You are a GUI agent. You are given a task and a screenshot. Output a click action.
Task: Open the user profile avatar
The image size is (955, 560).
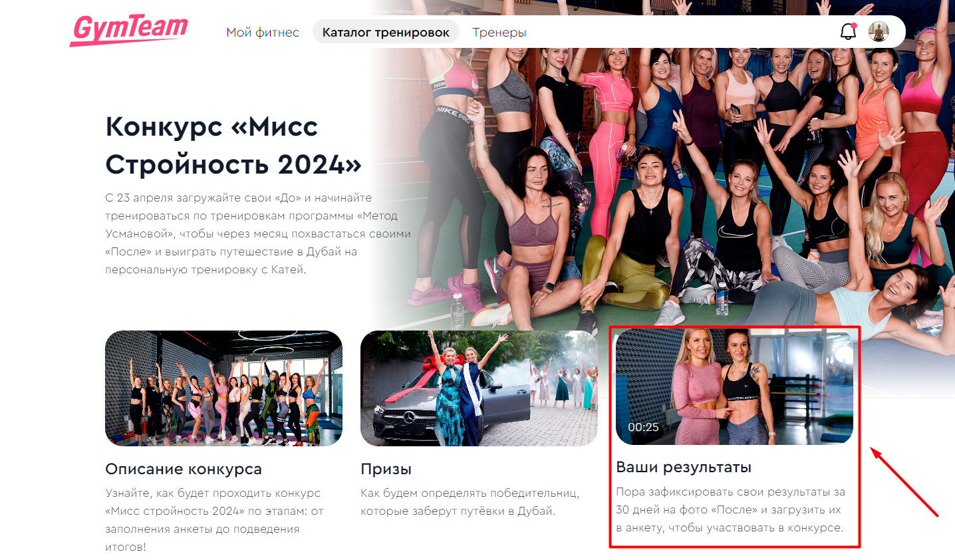[x=879, y=31]
